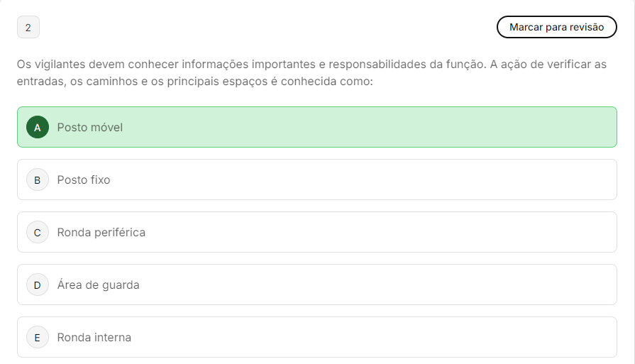
Task: Click the letter D circle badge
Action: coord(38,285)
